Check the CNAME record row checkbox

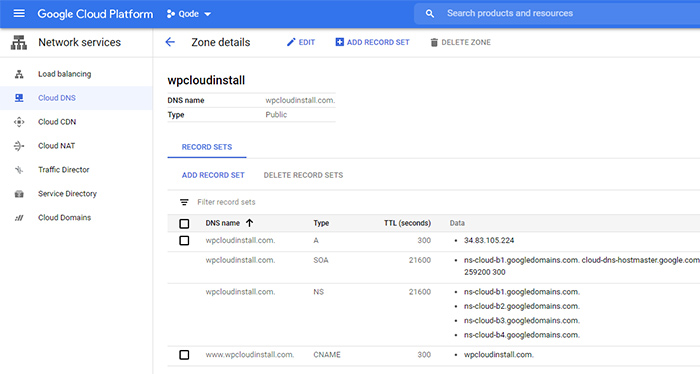pyautogui.click(x=184, y=355)
